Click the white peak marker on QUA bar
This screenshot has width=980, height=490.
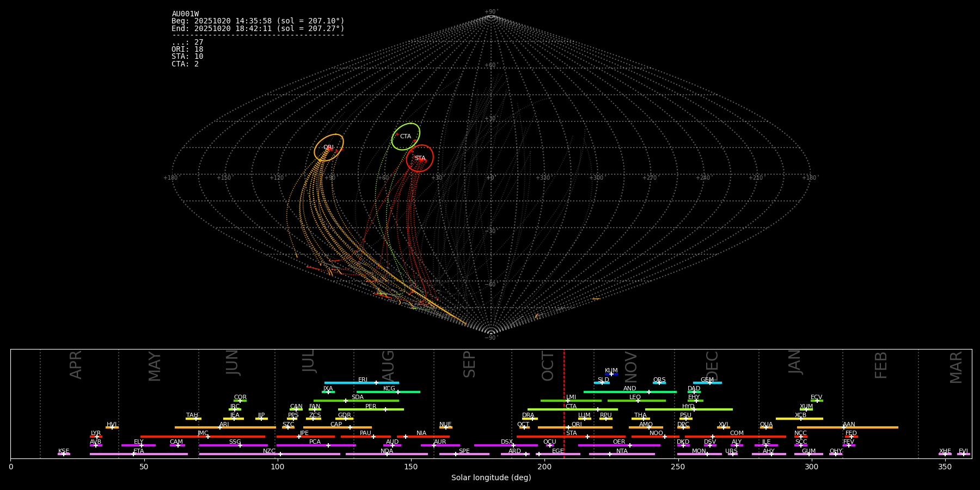(x=765, y=427)
